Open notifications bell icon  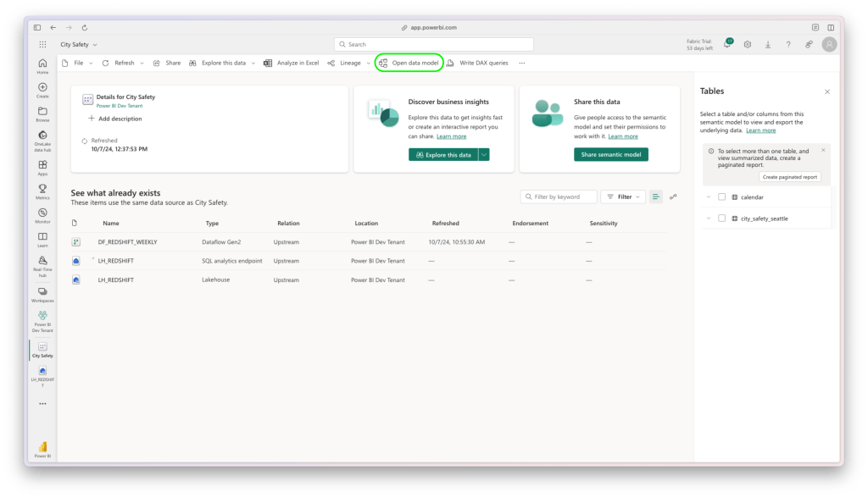pos(726,44)
